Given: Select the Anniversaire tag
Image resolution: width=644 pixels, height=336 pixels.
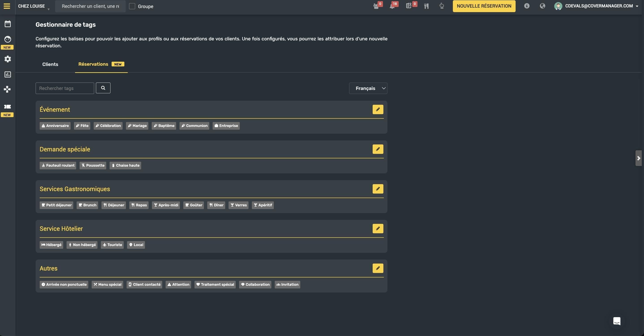Looking at the screenshot, I should point(55,126).
